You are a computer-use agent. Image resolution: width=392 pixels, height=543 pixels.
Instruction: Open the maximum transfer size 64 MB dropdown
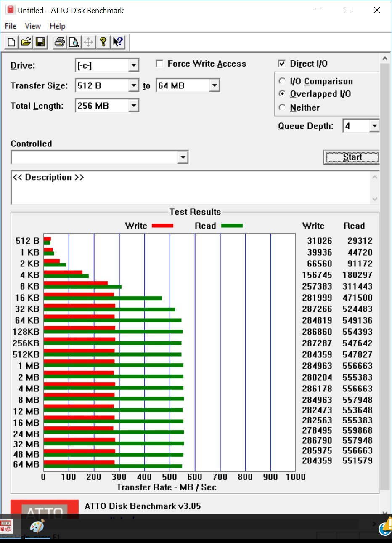point(215,85)
